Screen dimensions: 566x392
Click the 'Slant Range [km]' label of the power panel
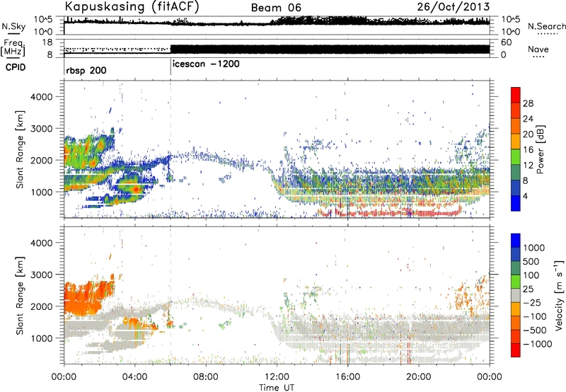[20, 149]
